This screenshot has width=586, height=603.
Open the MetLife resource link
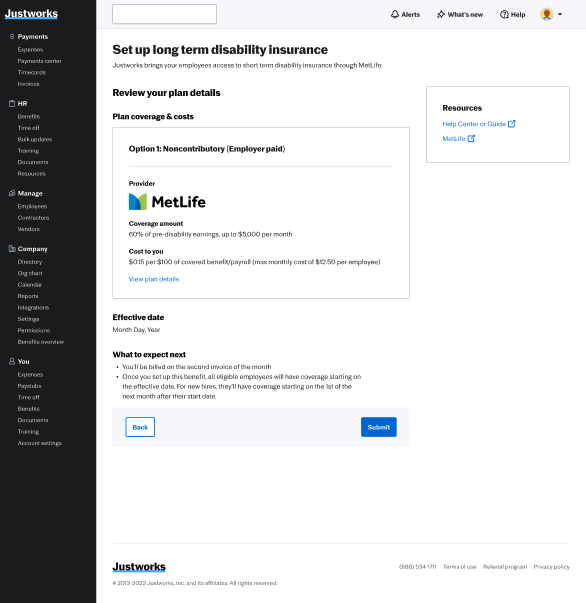pos(454,138)
